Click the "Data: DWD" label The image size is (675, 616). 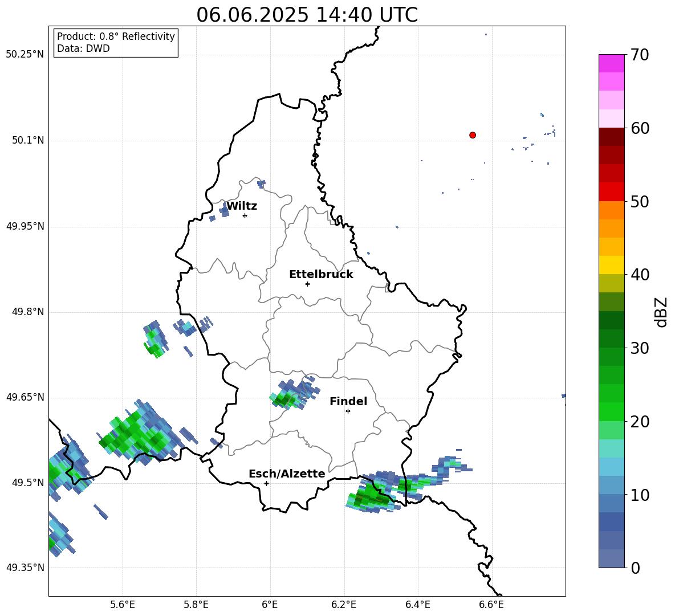point(83,48)
